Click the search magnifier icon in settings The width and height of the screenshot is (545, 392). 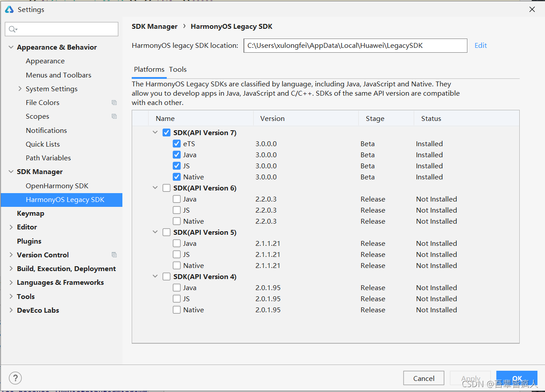point(13,29)
